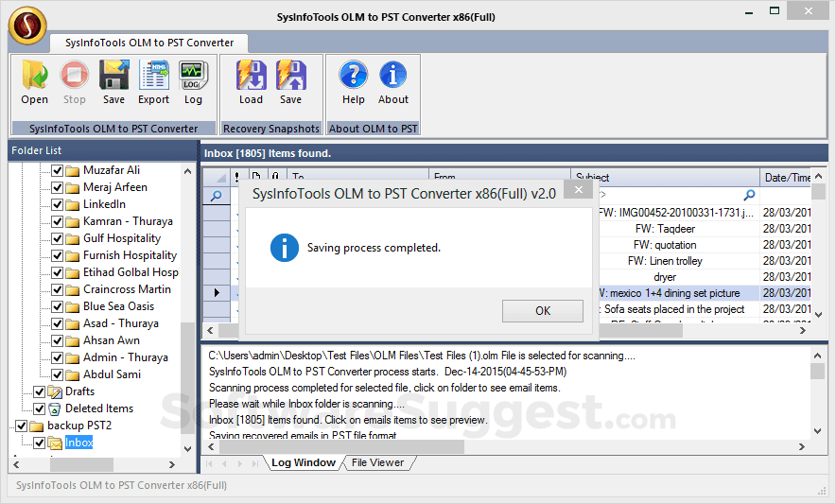Click the Inbox envelope folder icon
836x504 pixels.
coord(55,443)
